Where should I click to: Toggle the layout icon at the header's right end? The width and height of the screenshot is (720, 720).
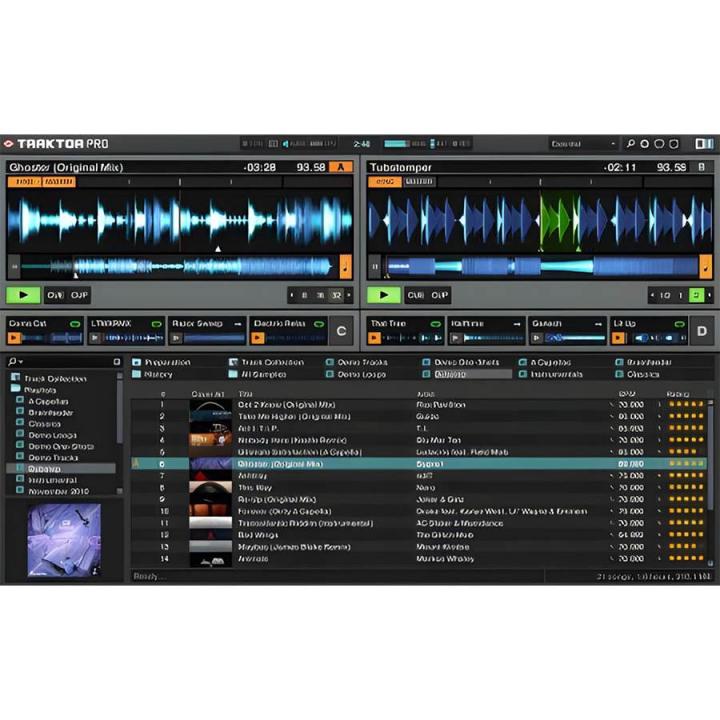click(704, 144)
